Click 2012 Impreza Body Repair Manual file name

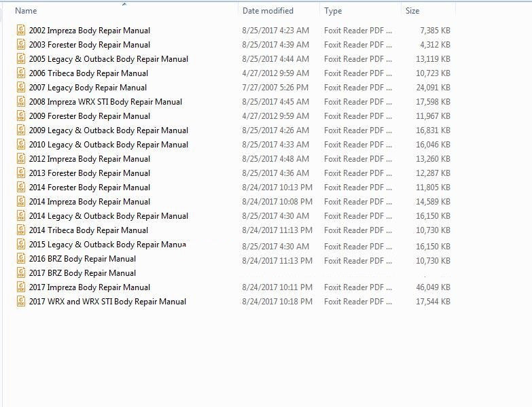click(89, 159)
